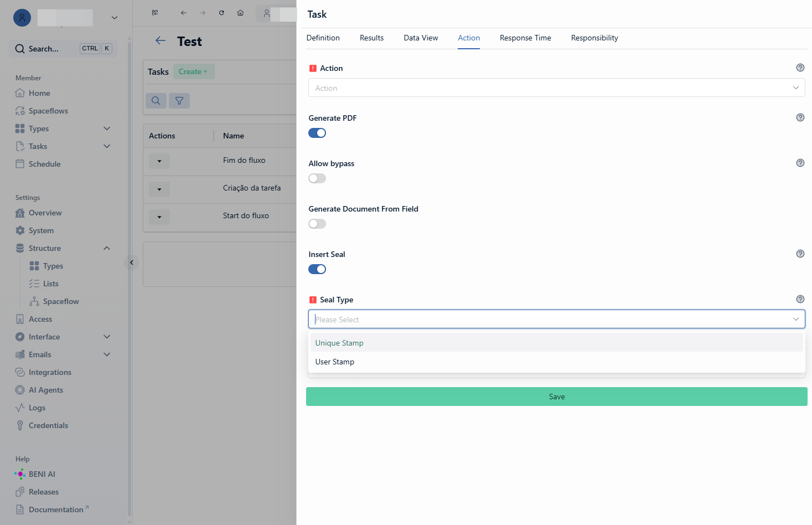Switch to the Results tab
This screenshot has height=525, width=812.
(x=371, y=38)
